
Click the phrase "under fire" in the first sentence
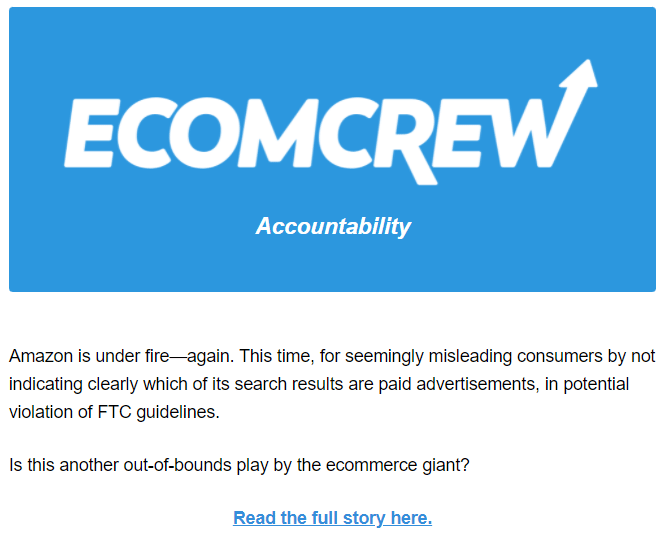133,356
